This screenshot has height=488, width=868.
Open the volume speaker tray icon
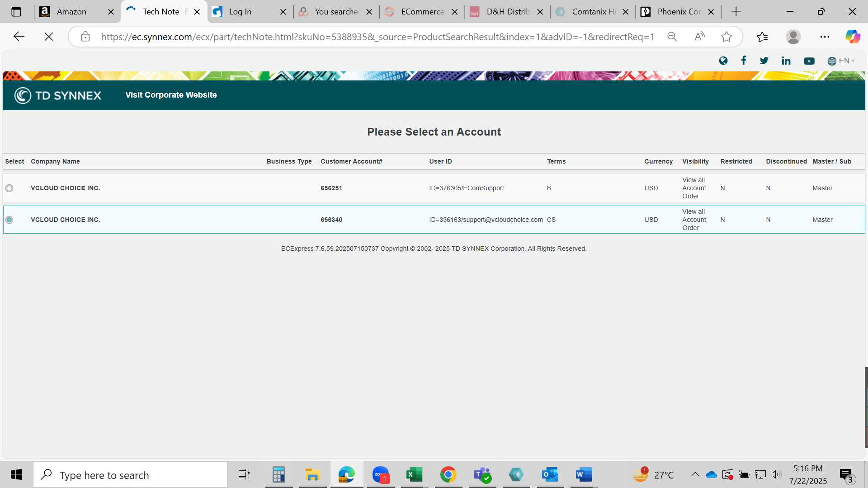coord(776,474)
